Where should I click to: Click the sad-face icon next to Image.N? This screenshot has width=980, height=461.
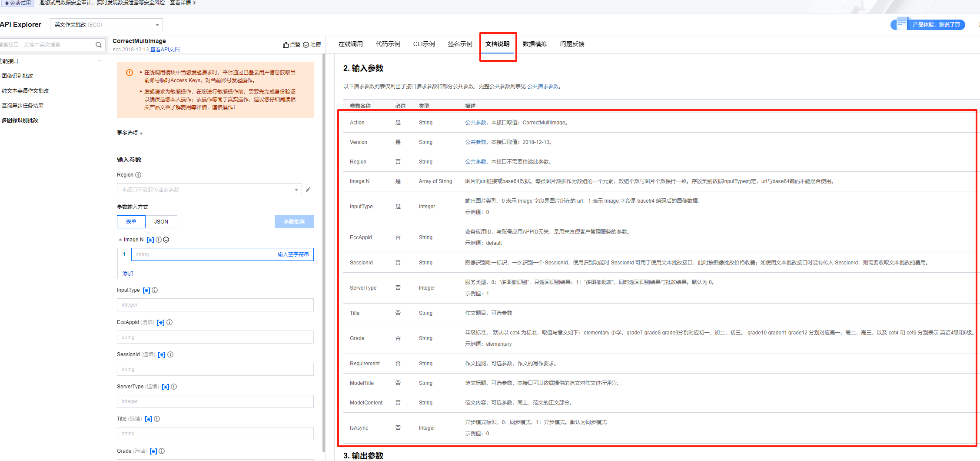click(166, 240)
